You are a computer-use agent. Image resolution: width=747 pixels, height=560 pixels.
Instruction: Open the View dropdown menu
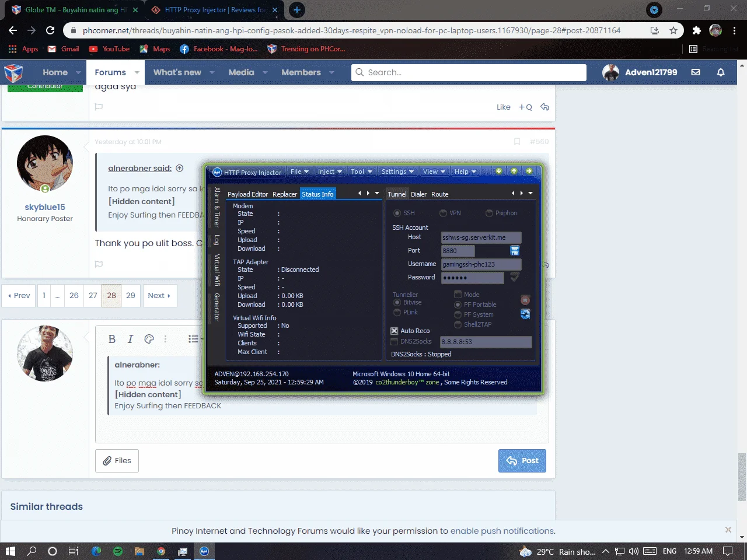434,171
